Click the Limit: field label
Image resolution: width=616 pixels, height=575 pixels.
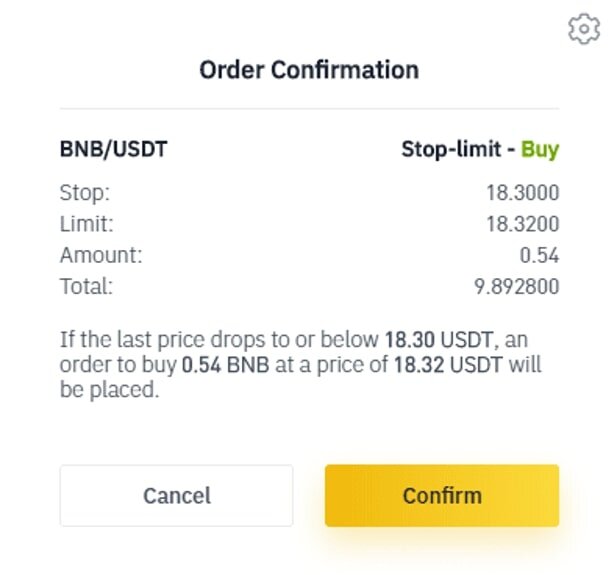coord(86,224)
